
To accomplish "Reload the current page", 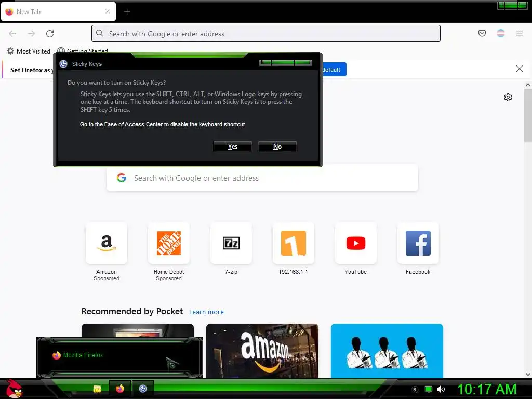I will click(50, 34).
